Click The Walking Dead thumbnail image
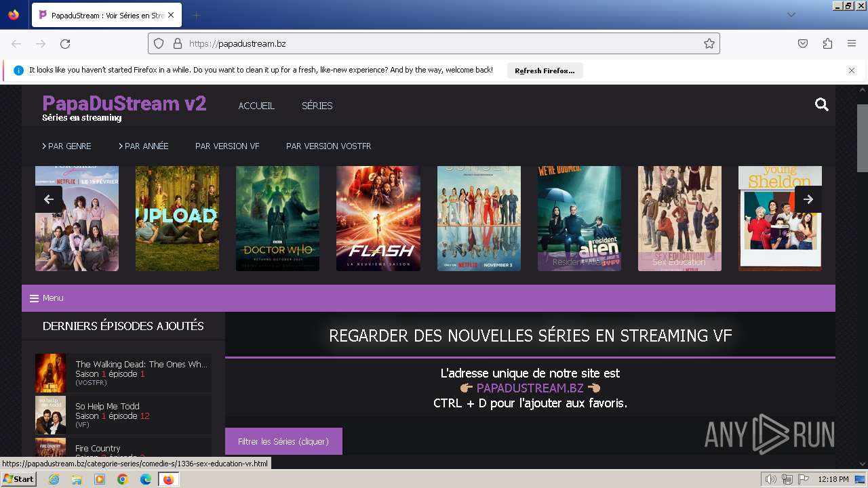 51,373
